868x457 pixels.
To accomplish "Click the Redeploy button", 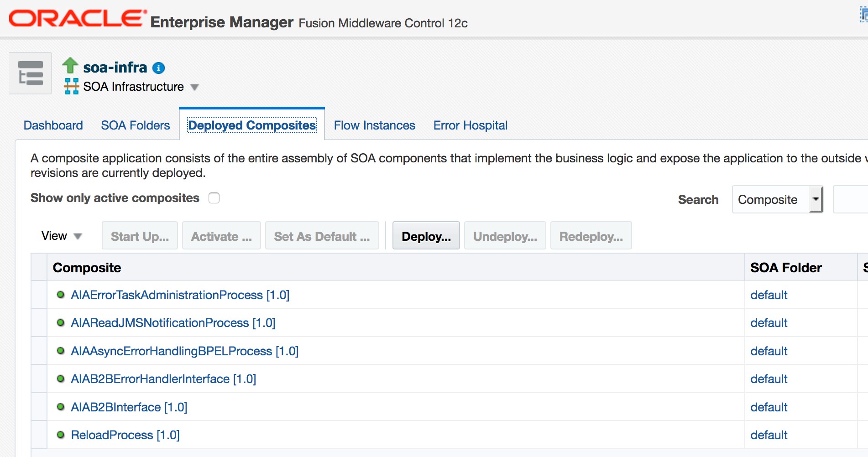I will click(591, 236).
